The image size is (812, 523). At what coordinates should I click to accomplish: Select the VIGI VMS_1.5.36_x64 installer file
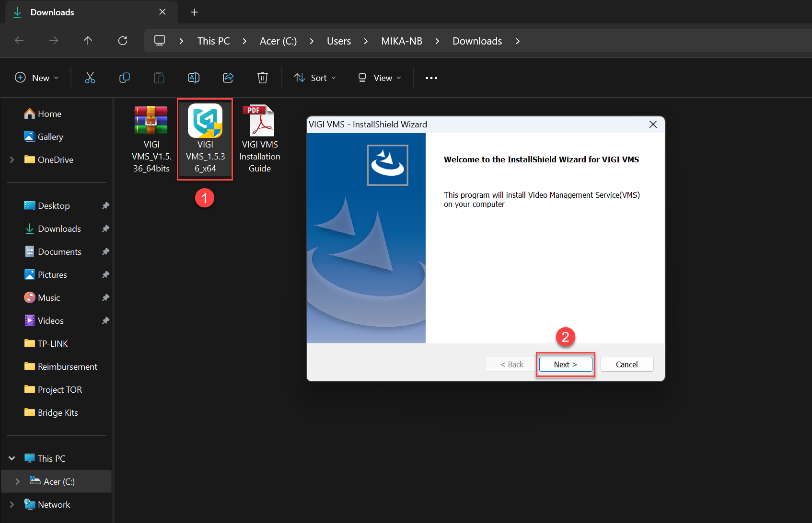coord(205,139)
